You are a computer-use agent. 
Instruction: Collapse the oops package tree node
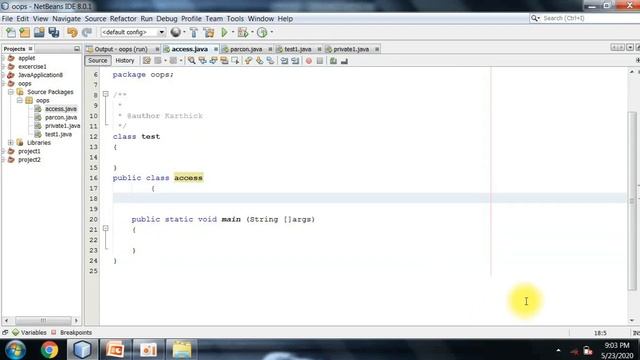20,100
